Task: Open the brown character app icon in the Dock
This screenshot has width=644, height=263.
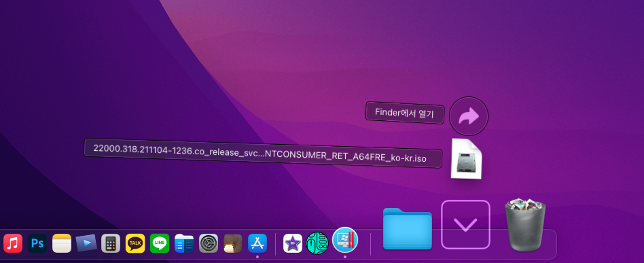Action: click(233, 243)
